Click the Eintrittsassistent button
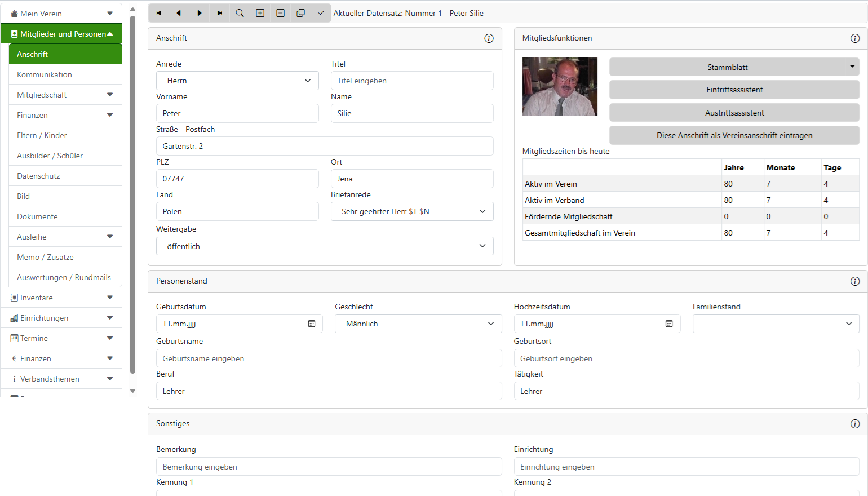This screenshot has width=868, height=496. (734, 90)
